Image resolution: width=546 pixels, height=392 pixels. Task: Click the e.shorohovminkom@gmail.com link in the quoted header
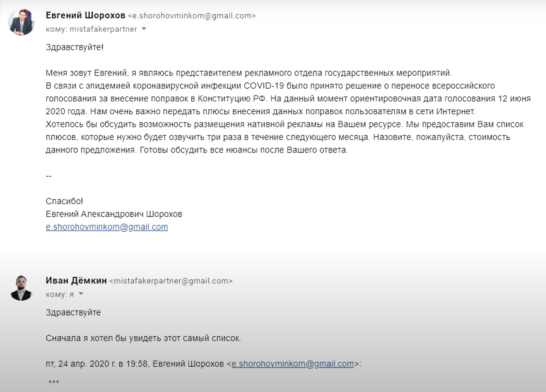click(x=293, y=364)
